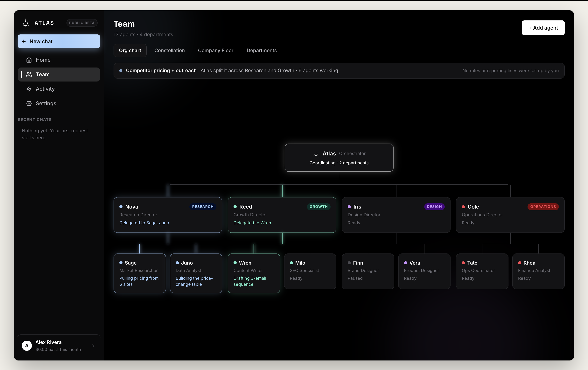Click 'Building the price-change table' text
This screenshot has width=588, height=370.
[x=194, y=281]
